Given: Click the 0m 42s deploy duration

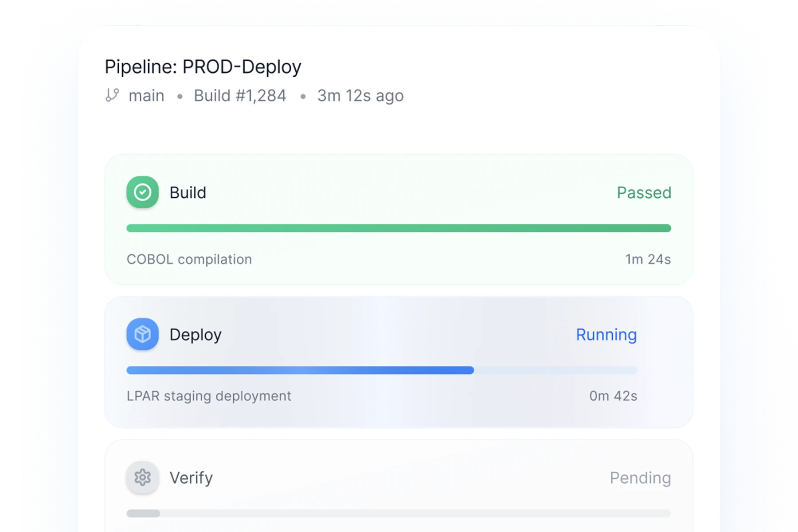Looking at the screenshot, I should pyautogui.click(x=613, y=396).
